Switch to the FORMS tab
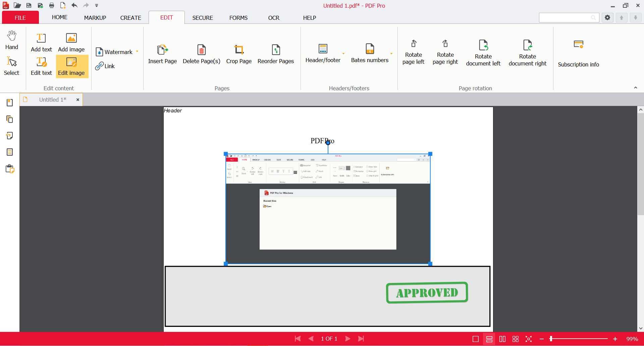 (238, 18)
